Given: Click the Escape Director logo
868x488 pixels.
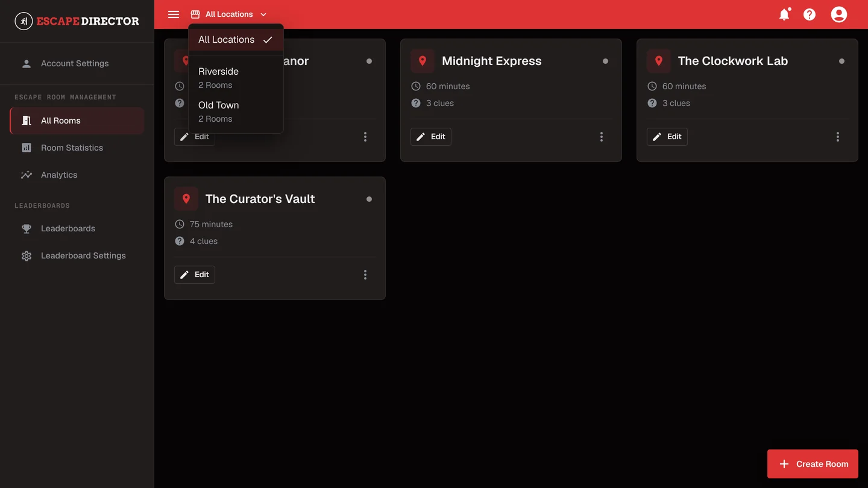Looking at the screenshot, I should pos(77,21).
